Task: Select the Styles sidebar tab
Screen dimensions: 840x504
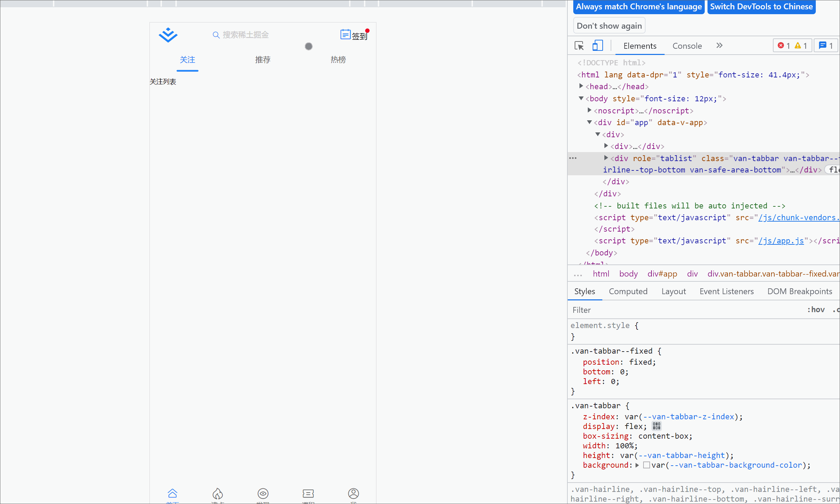Action: (x=585, y=291)
